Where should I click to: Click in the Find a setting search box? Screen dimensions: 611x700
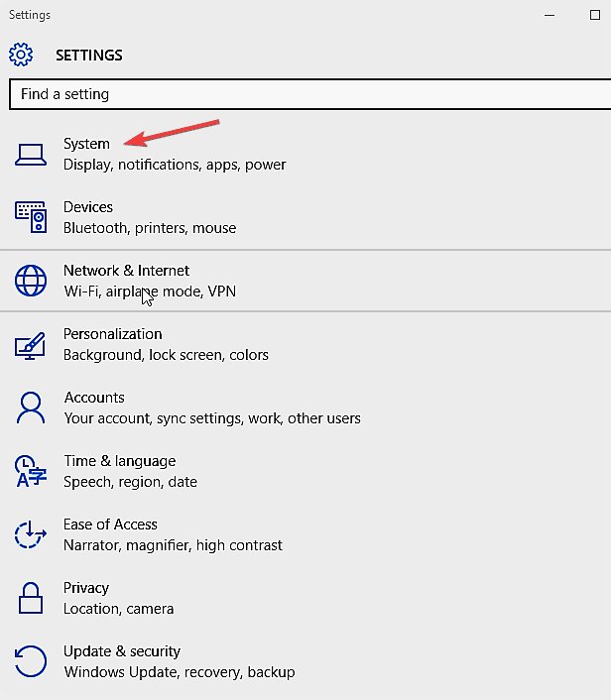(310, 94)
